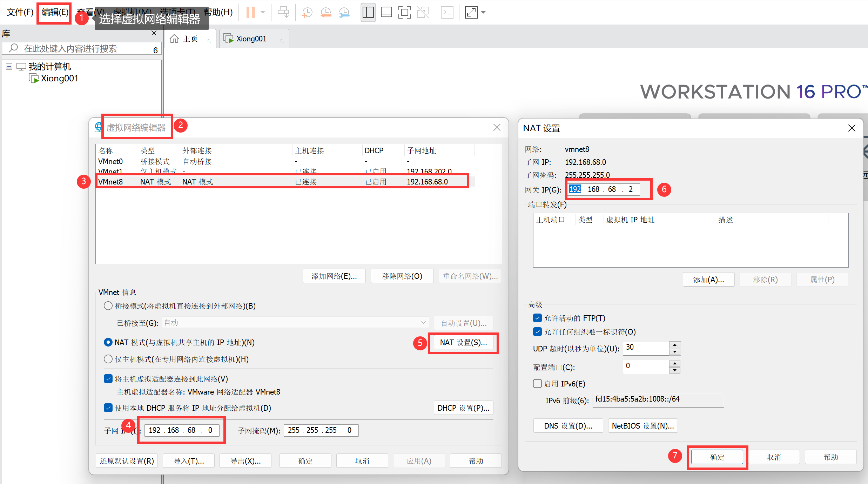
Task: Uncheck 允许活动的 FTP checkbox
Action: click(x=537, y=318)
